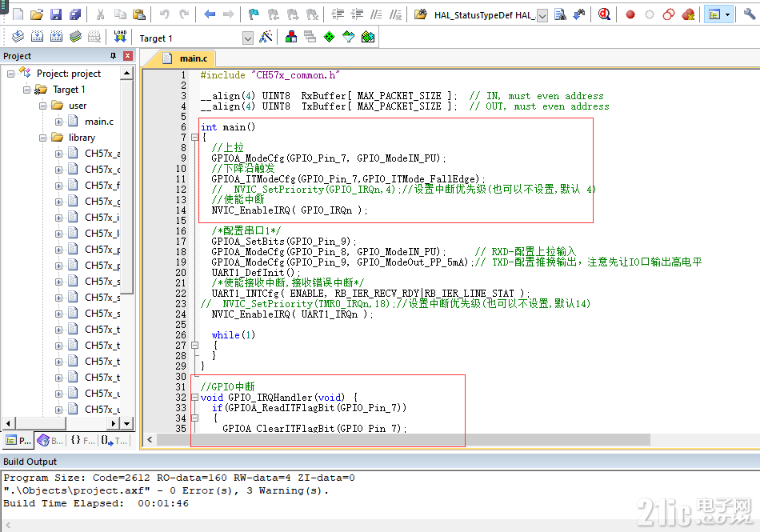Open the window layout dropdown arrow

(727, 14)
